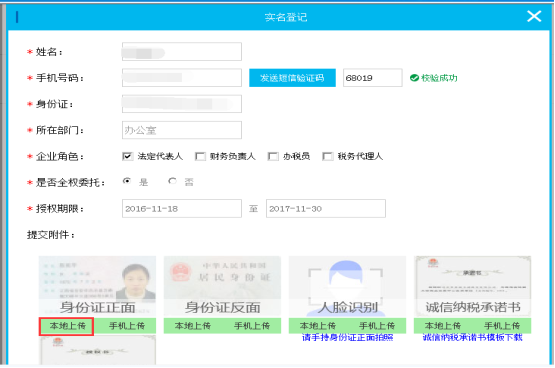The height and width of the screenshot is (368, 555).
Task: Click 手机上传 under 身份证反面
Action: click(252, 326)
